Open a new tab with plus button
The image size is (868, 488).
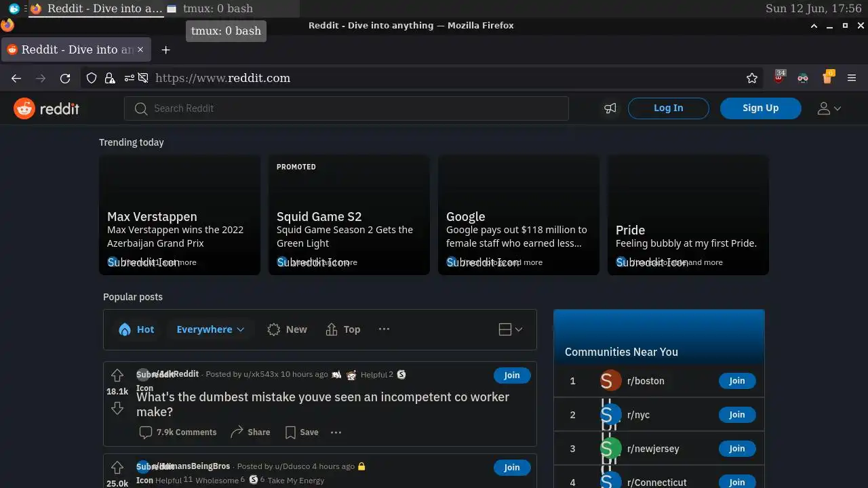(x=165, y=49)
